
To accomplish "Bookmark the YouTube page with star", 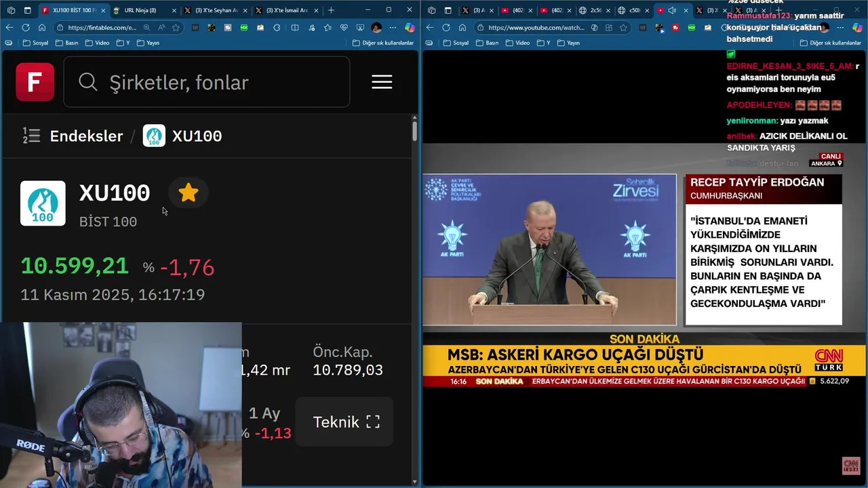I will tap(623, 28).
